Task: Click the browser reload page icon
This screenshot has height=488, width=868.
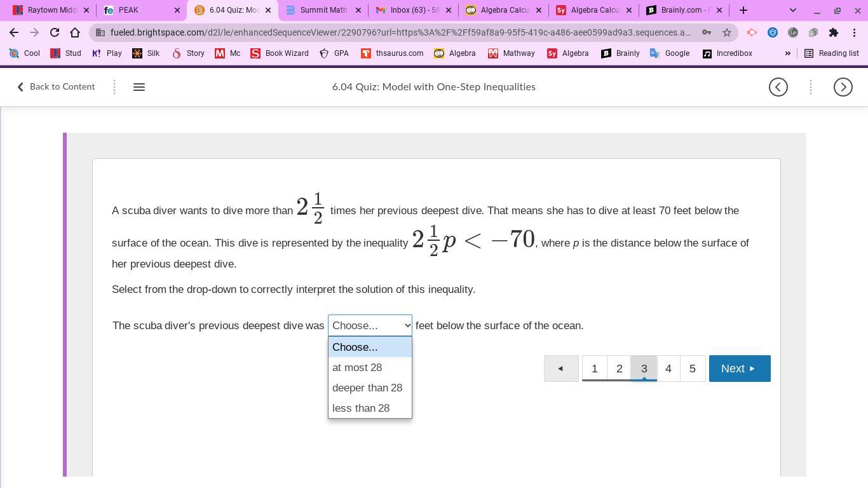Action: tap(55, 32)
